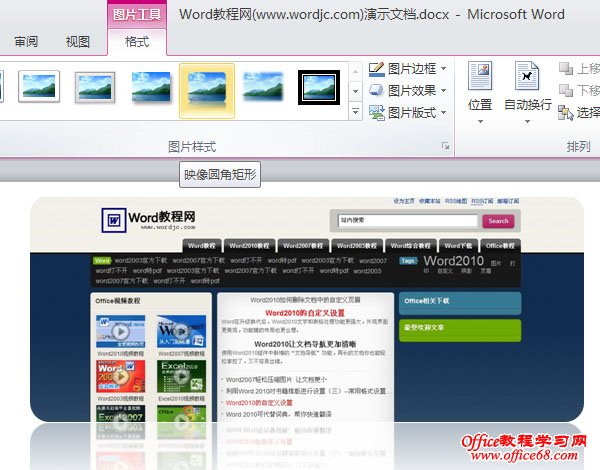The height and width of the screenshot is (470, 600).
Task: Click the 图片工具 contextual tab header
Action: pyautogui.click(x=137, y=15)
